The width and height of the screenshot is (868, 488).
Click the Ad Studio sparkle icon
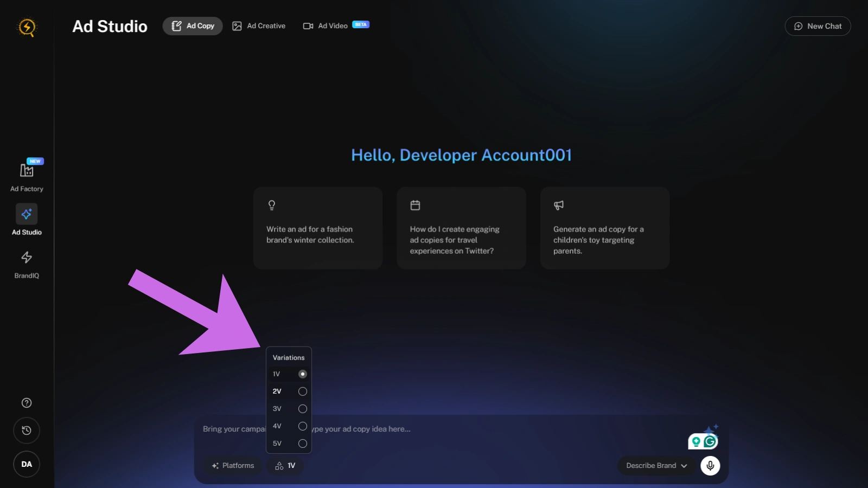(27, 214)
